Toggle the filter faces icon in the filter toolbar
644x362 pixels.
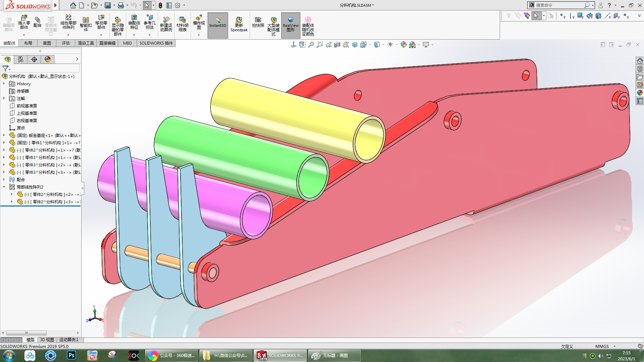click(x=580, y=16)
